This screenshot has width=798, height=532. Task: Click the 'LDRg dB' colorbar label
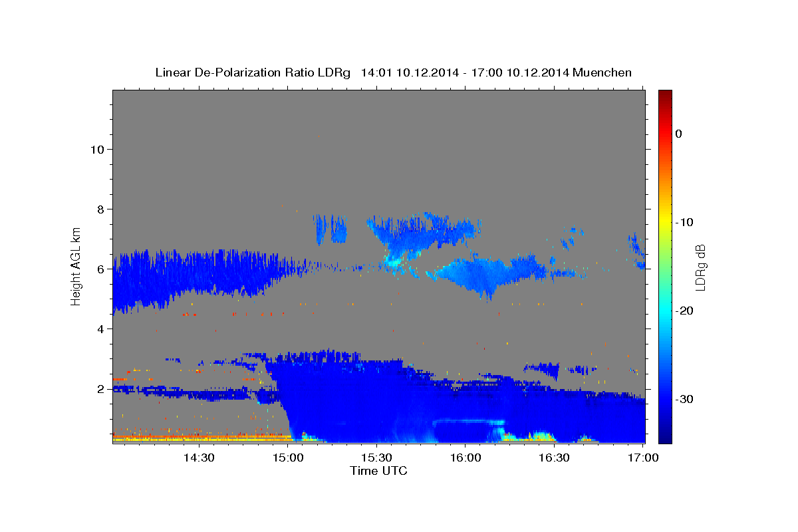700,267
